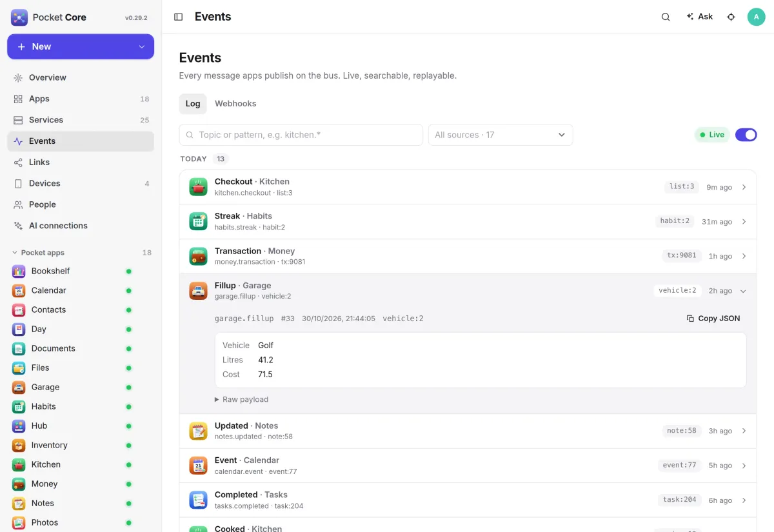Screen dimensions: 774x532
Task: Expand the Updated Notes event row
Action: (468, 431)
